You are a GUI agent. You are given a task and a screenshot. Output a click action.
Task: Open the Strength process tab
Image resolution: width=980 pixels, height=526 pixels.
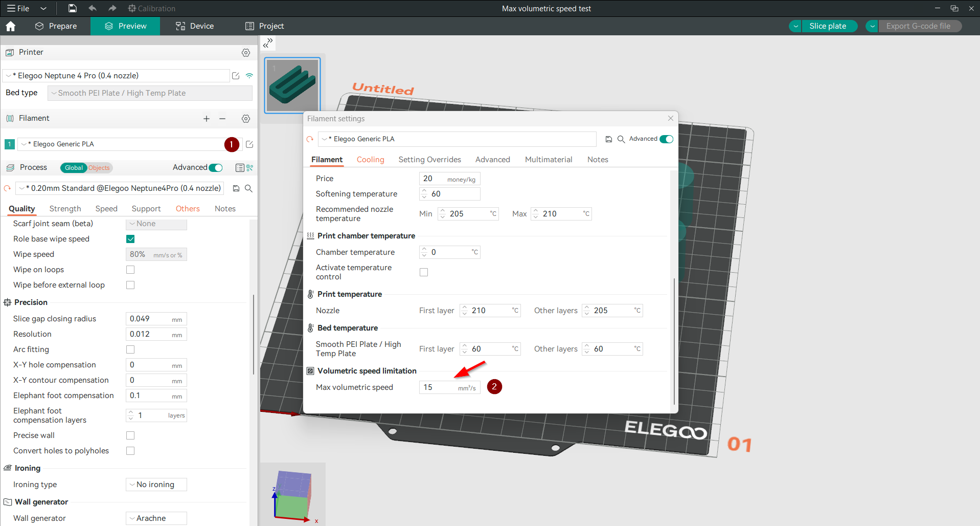[65, 209]
